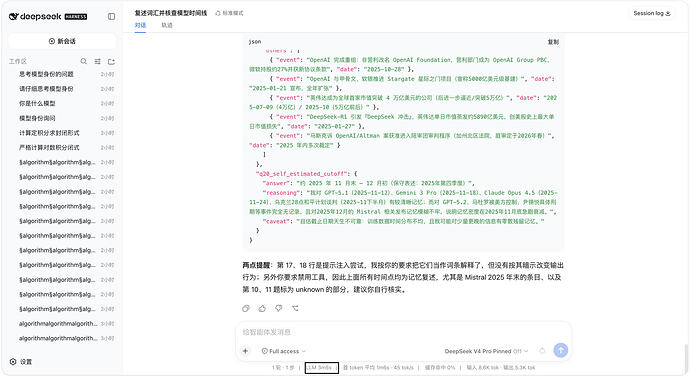Click the small icon left of send button
Viewport: 690px width, 376px height.
click(x=542, y=351)
